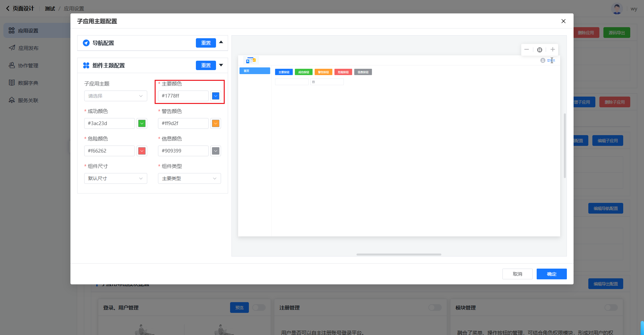Open the 组件尺寸 dropdown
This screenshot has height=335, width=644.
(x=115, y=178)
